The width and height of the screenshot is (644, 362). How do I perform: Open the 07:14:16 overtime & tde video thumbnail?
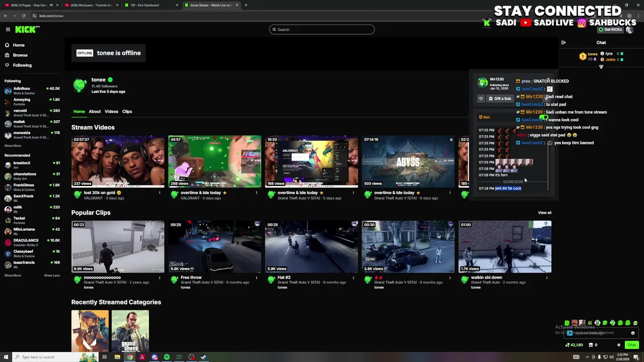408,161
